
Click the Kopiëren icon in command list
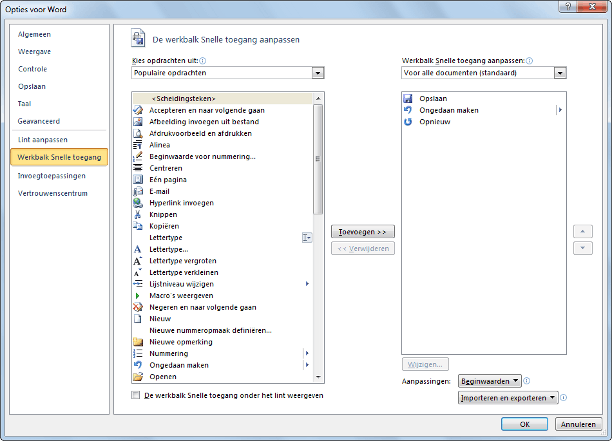[139, 226]
